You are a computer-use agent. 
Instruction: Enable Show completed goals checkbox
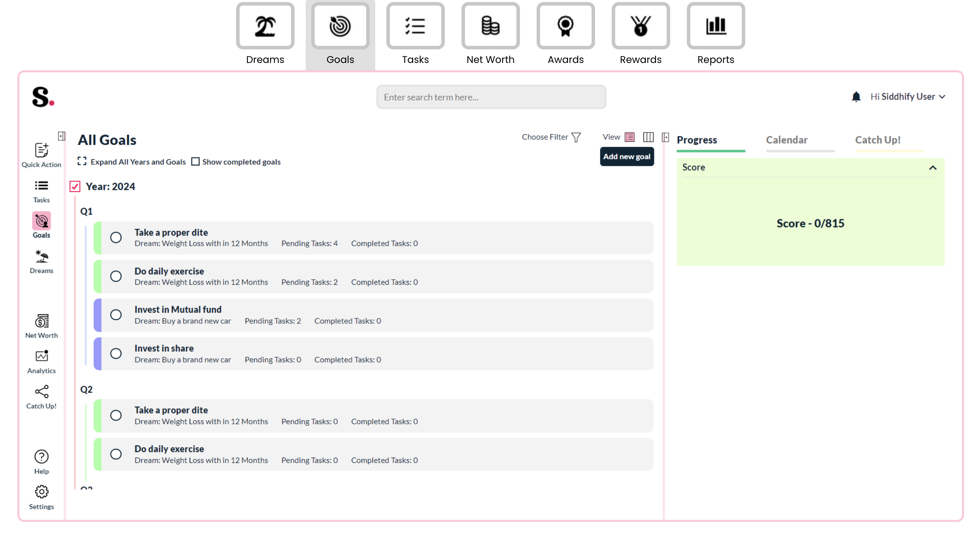[195, 162]
